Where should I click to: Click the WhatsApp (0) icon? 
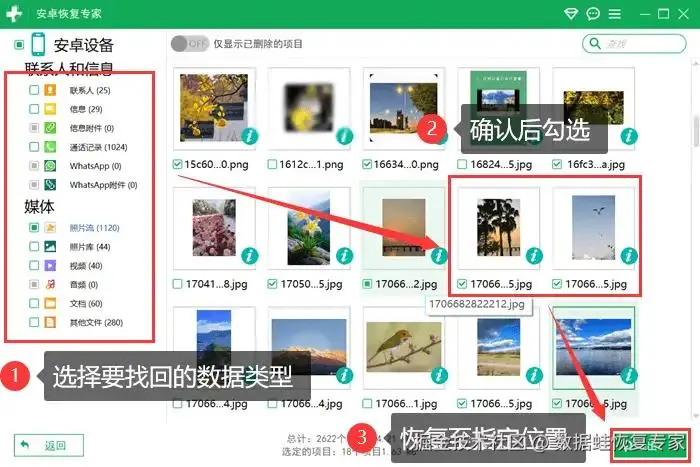point(50,166)
